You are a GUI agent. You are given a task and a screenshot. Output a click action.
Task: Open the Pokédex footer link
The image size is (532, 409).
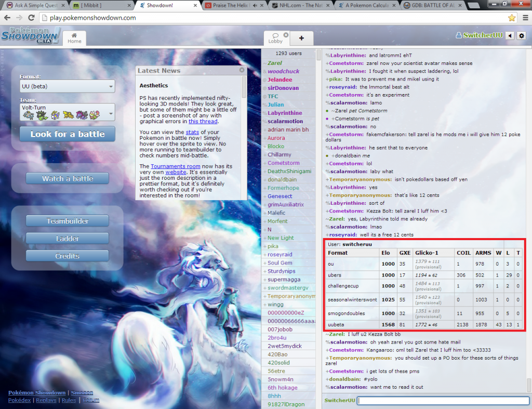tap(19, 400)
